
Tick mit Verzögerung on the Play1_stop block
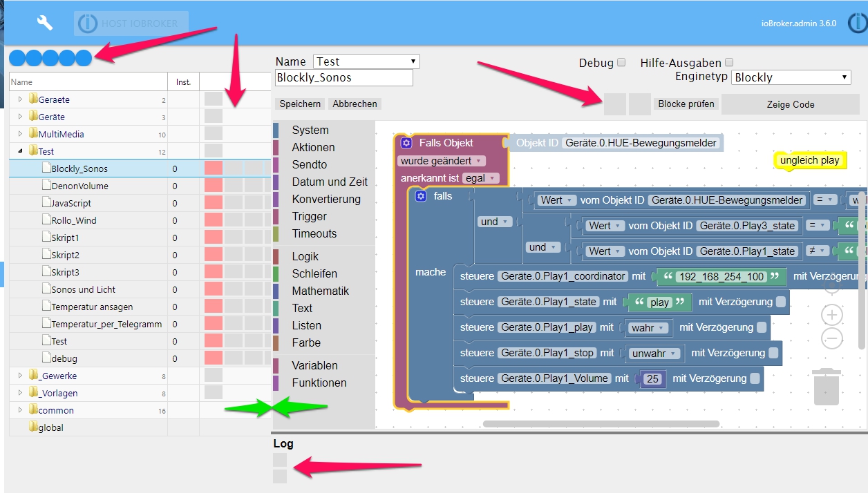tap(773, 353)
